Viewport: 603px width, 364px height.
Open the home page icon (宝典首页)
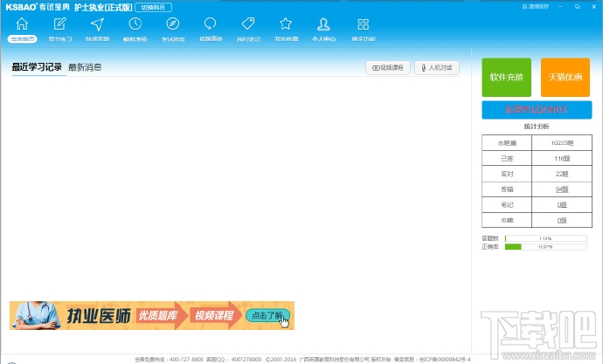[x=22, y=24]
